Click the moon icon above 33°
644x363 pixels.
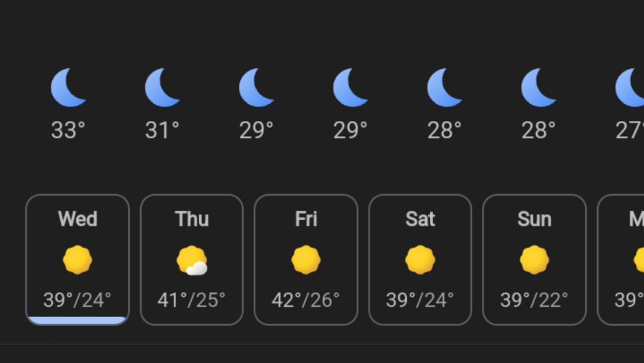coord(68,88)
